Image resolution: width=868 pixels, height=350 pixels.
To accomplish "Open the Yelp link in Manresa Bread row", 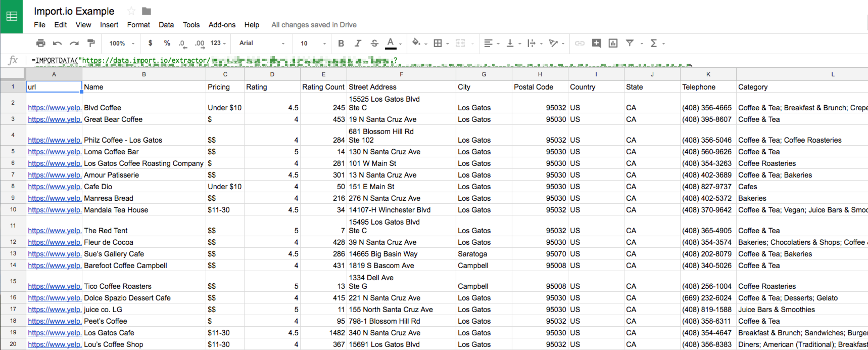I will [55, 198].
